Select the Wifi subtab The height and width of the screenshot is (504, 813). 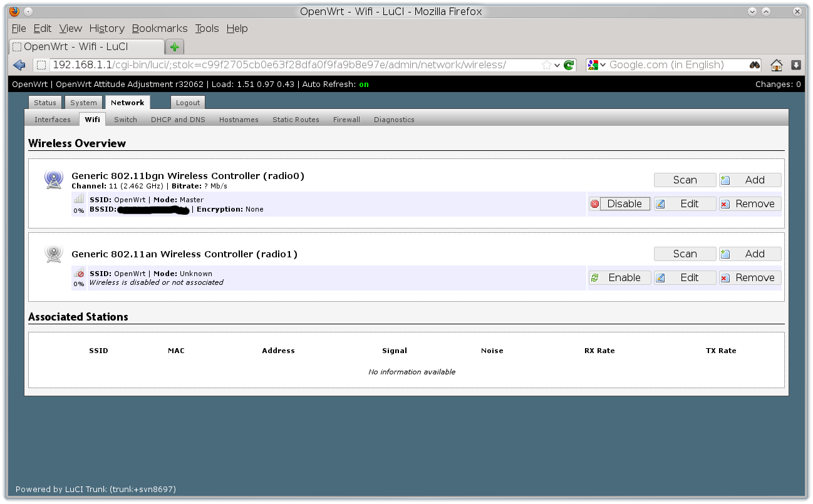pyautogui.click(x=93, y=120)
